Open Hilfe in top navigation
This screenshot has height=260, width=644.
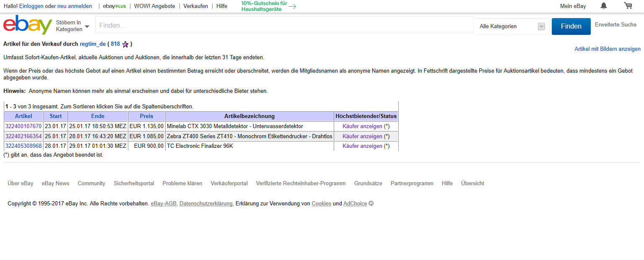(222, 6)
